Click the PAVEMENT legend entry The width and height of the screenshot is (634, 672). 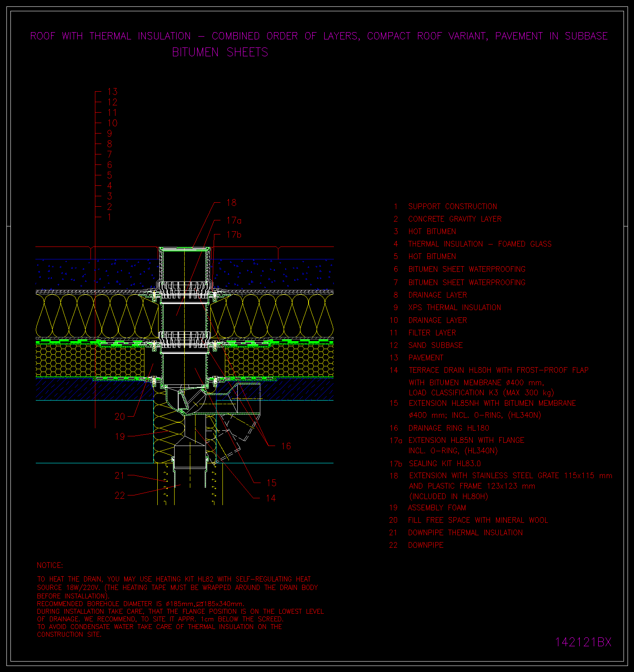coord(426,358)
